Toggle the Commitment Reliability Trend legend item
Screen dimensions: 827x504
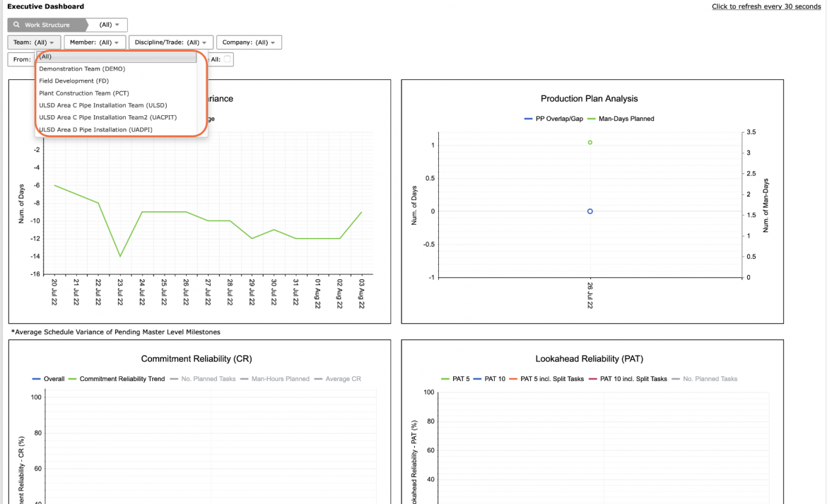click(117, 379)
